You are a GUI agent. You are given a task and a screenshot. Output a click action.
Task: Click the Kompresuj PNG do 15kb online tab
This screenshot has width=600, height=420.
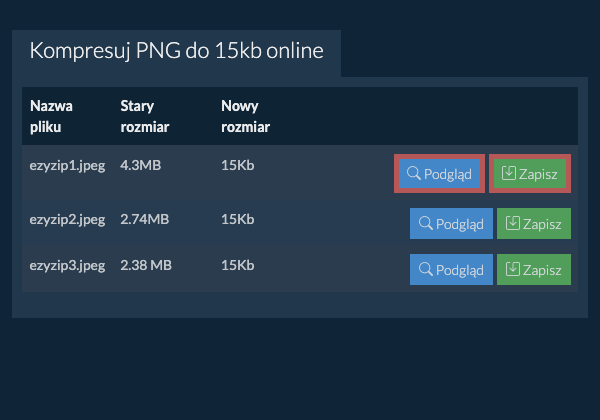[176, 51]
